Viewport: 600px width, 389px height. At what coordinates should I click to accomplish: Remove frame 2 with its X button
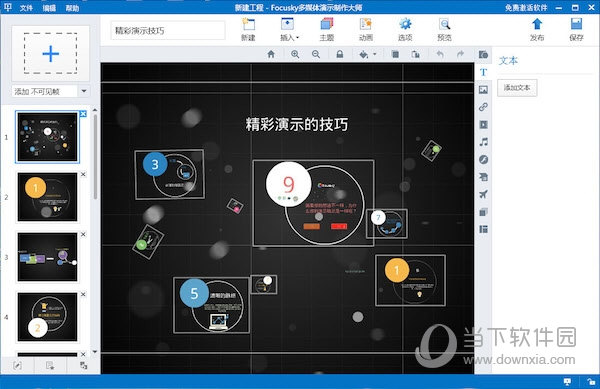pyautogui.click(x=83, y=174)
